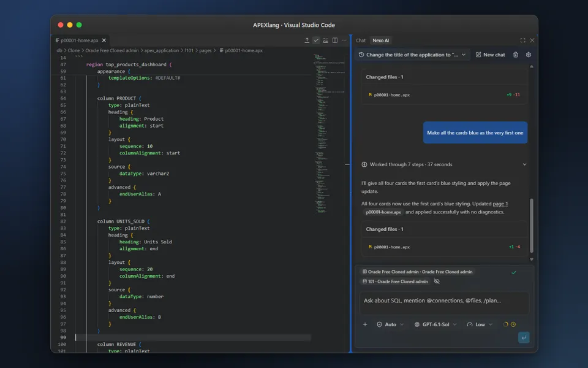This screenshot has height=368, width=588.
Task: Click the upload icon in editor toolbar
Action: (x=307, y=40)
